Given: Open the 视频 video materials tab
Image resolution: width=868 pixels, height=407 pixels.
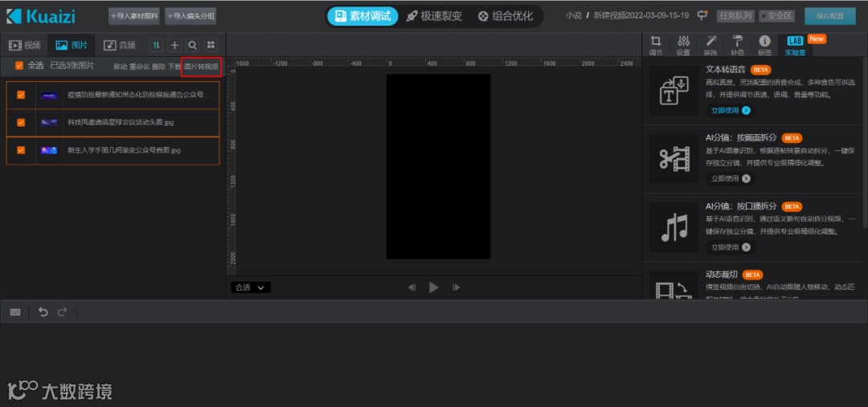Looking at the screenshot, I should 24,45.
